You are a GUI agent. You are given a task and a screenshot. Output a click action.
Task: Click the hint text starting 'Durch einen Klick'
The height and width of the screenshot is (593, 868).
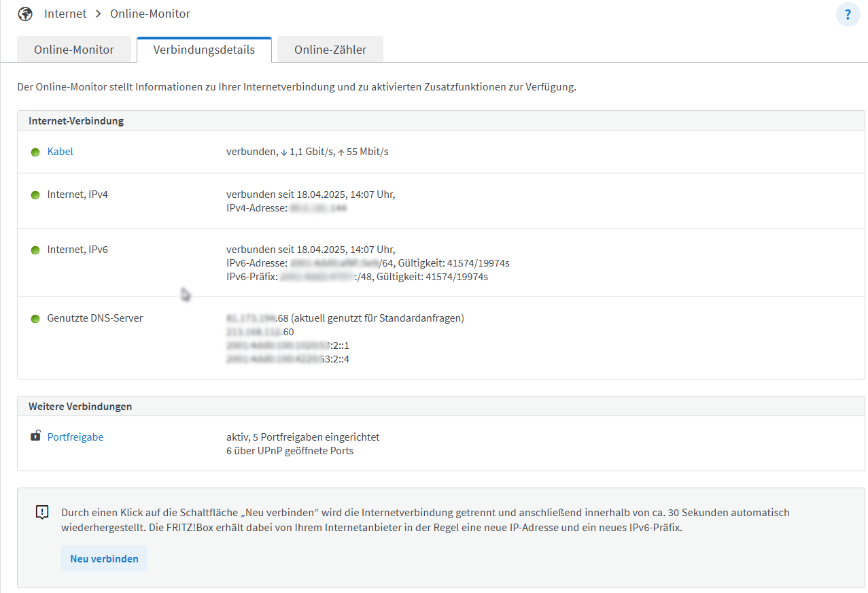point(426,520)
